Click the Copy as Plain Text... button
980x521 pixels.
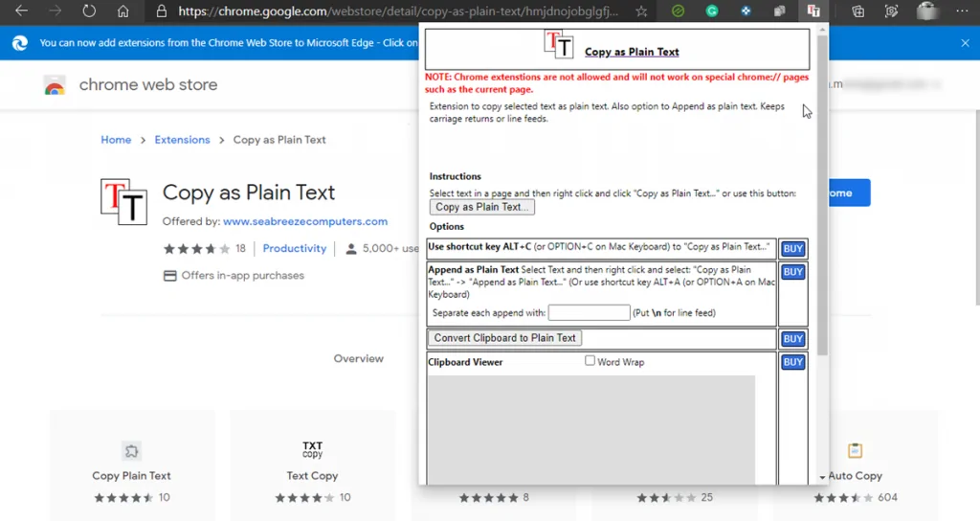click(x=482, y=207)
